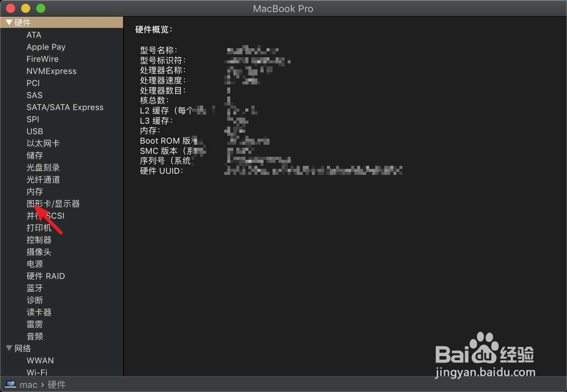Click 硬件 in the path bar
This screenshot has width=567, height=392.
click(56, 385)
